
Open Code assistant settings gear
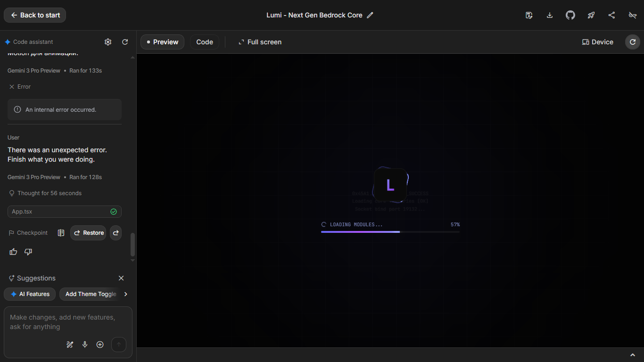[108, 42]
